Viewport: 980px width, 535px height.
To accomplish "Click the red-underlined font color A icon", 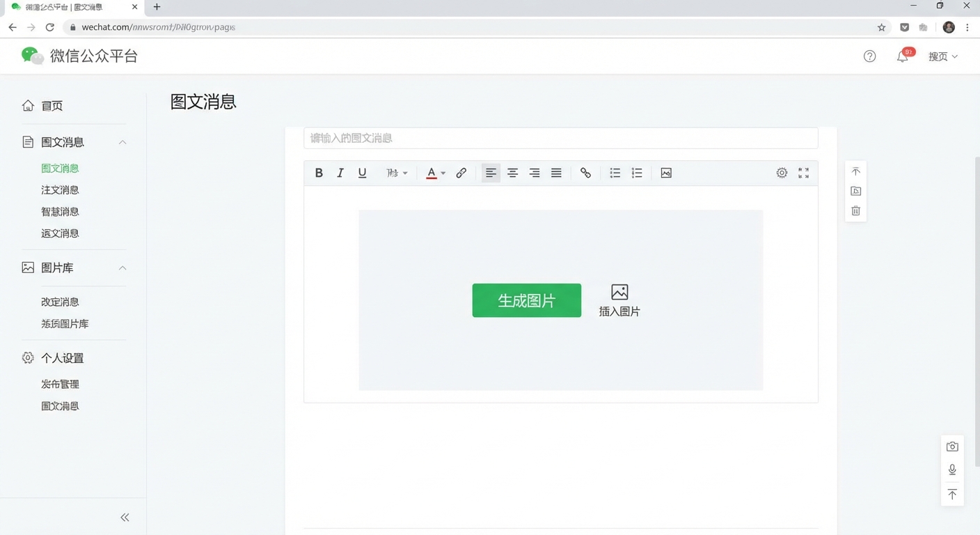I will click(432, 173).
